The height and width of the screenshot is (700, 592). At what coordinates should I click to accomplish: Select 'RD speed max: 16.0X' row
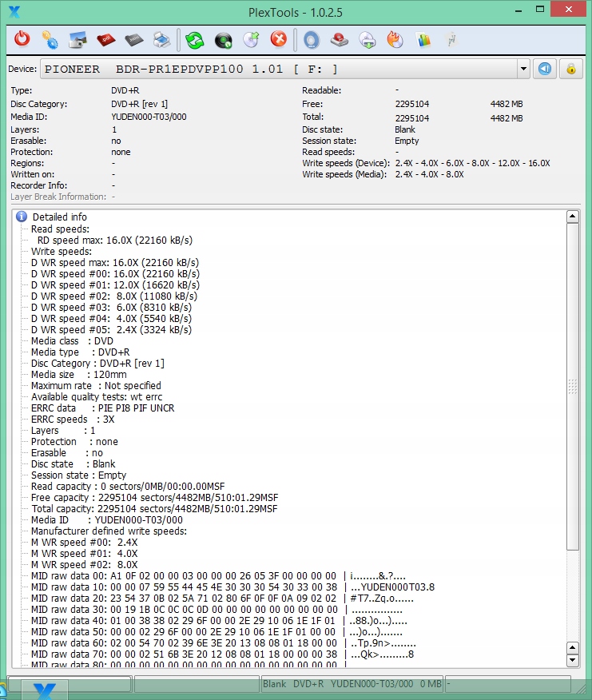tap(115, 241)
